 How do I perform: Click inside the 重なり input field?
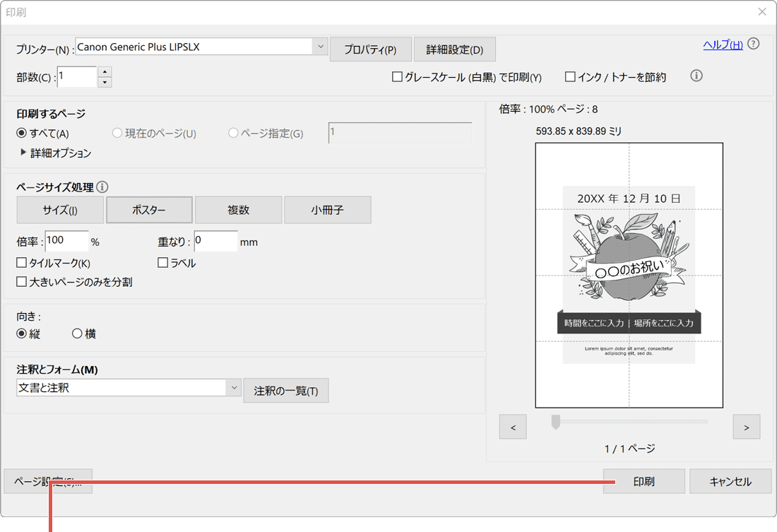click(x=215, y=241)
